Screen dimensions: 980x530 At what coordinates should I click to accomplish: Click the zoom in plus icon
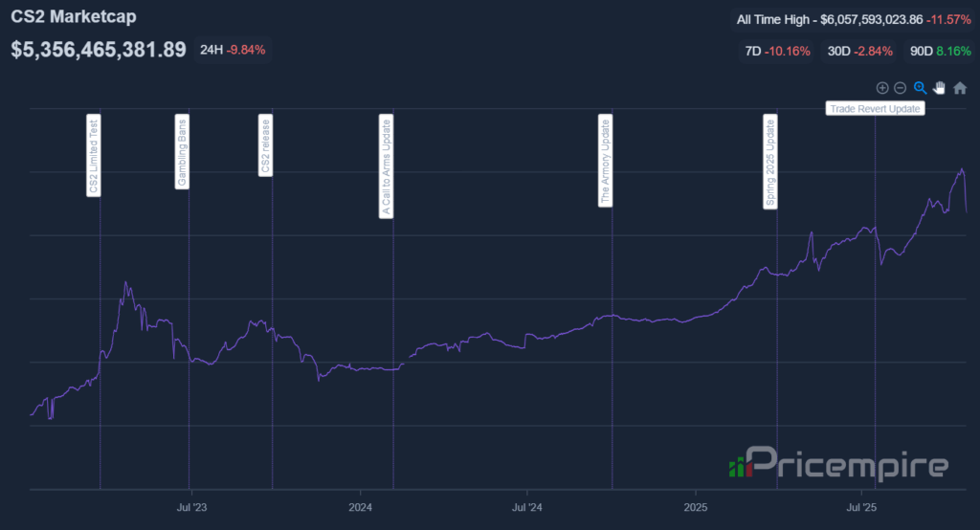[882, 88]
